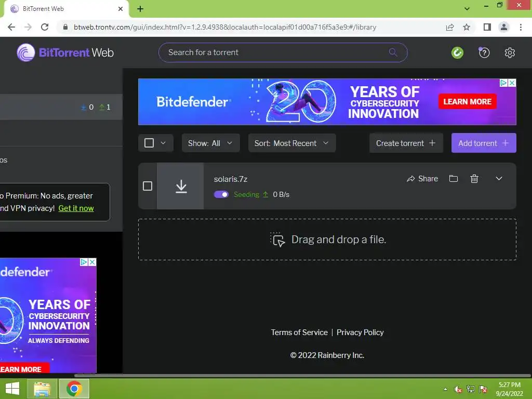Check the solaris.7z checkbox
532x399 pixels.
[148, 186]
